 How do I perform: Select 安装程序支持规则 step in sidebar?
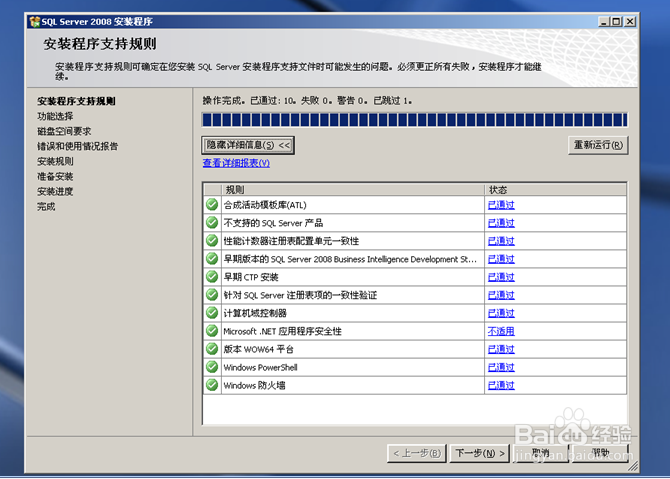tap(76, 101)
